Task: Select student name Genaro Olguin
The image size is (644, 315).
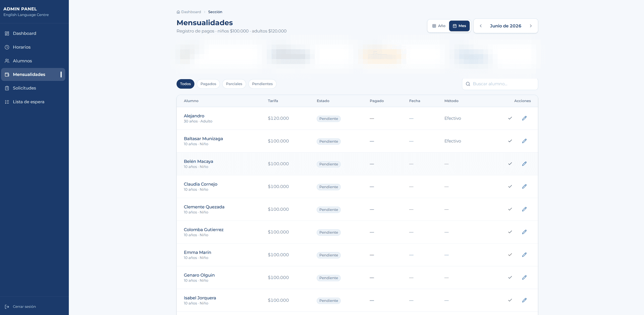Action: click(199, 275)
